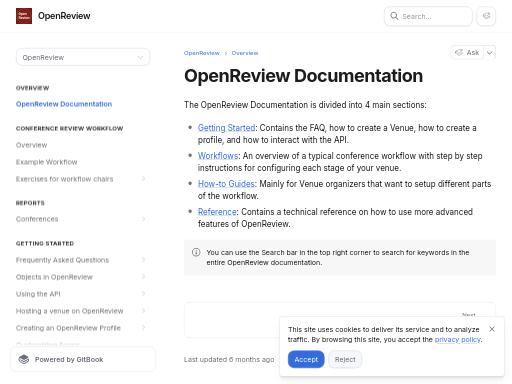Click the Ask button

(467, 53)
